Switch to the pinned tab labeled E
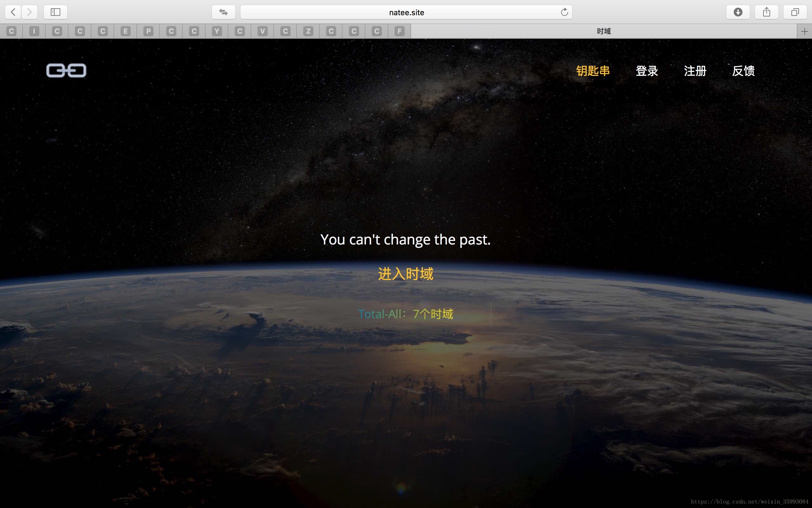 coord(126,31)
